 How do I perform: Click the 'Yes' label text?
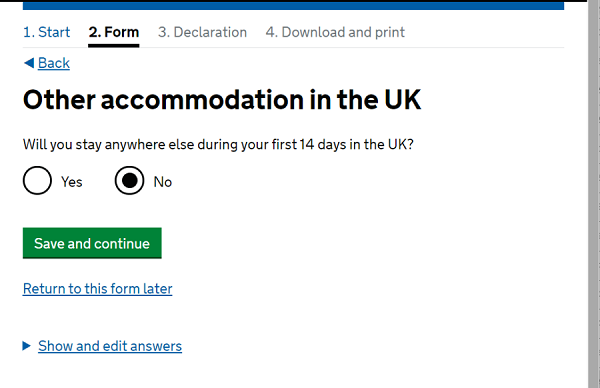(x=72, y=182)
